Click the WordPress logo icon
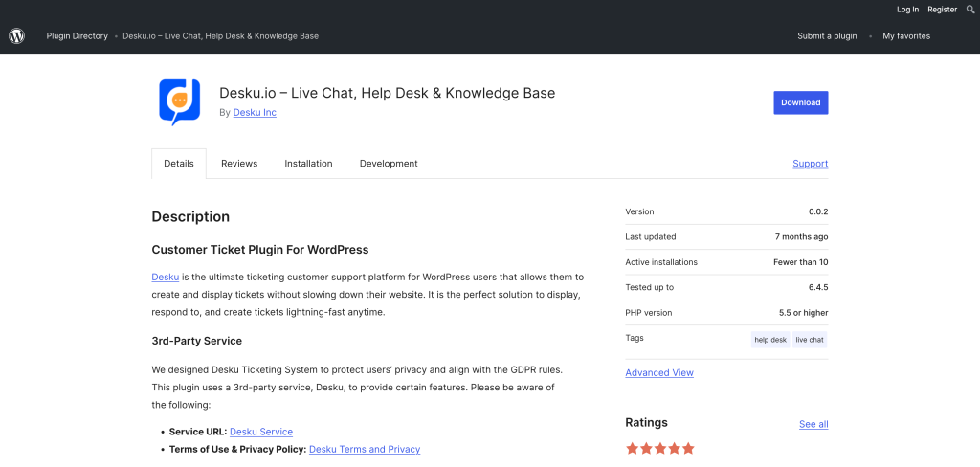 coord(16,36)
